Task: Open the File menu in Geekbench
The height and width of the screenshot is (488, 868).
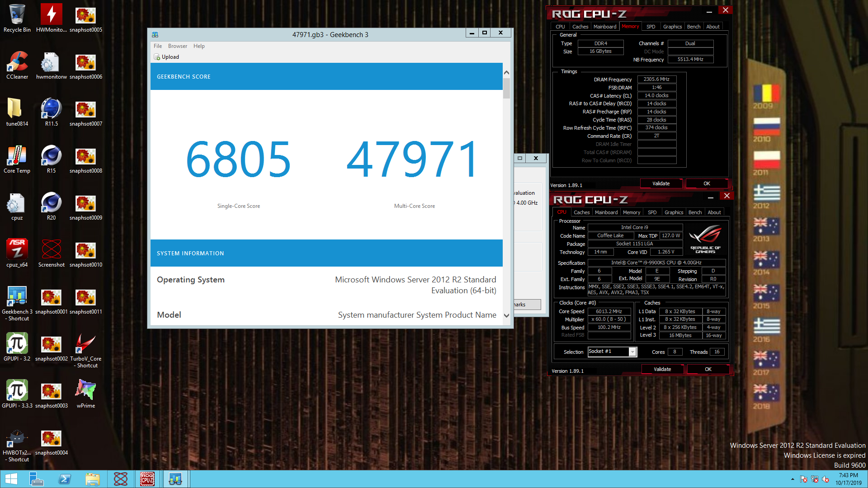Action: coord(157,46)
